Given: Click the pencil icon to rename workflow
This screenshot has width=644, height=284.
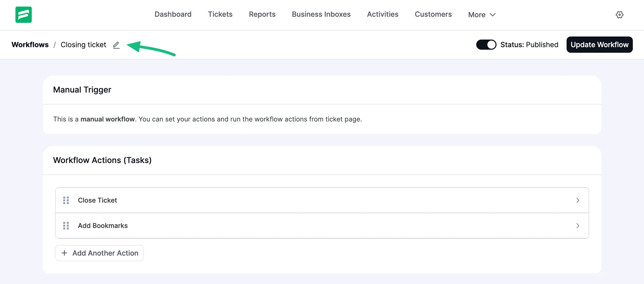Looking at the screenshot, I should pos(116,45).
